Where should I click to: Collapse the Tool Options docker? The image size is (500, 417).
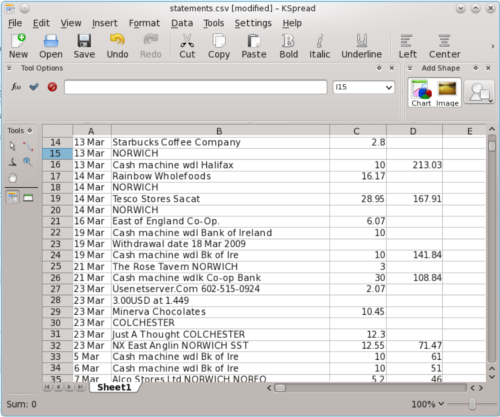click(x=9, y=68)
